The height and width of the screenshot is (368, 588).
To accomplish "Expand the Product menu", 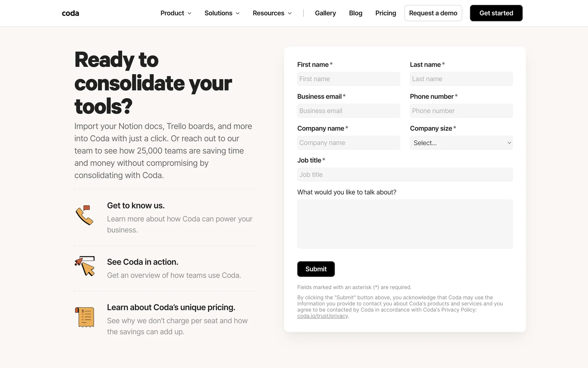I will [x=176, y=13].
